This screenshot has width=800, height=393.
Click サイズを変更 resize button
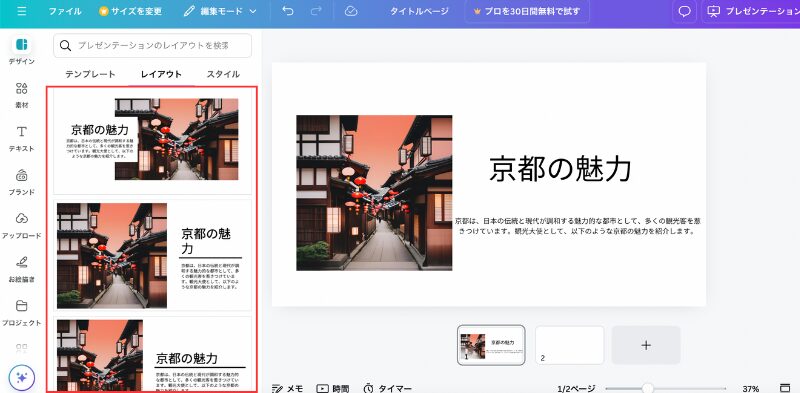tap(130, 11)
